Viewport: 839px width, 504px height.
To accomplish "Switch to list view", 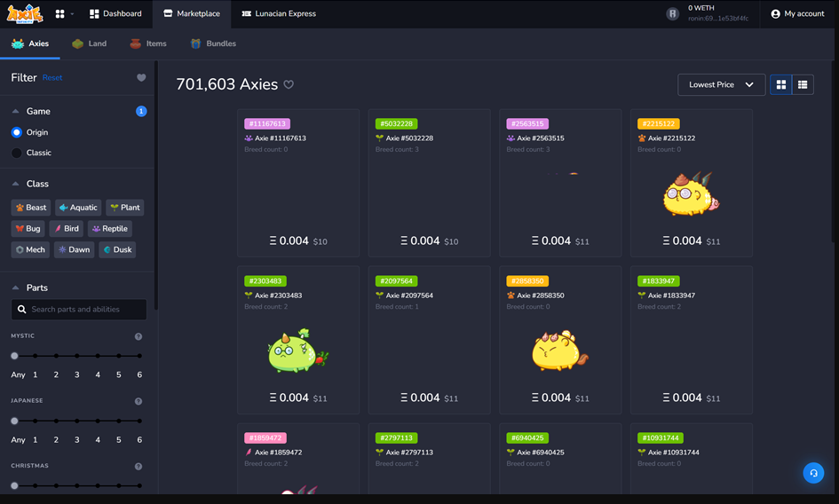I will click(x=803, y=84).
